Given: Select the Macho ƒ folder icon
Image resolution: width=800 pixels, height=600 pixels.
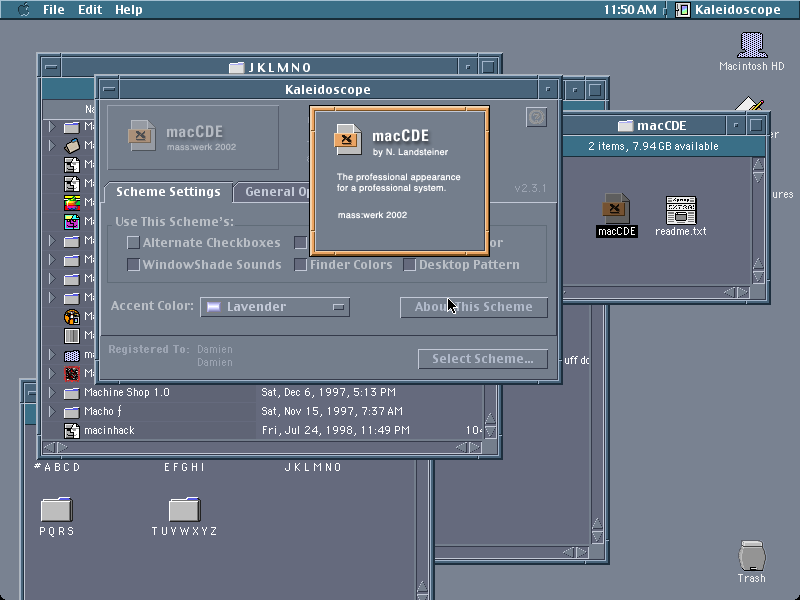Looking at the screenshot, I should pos(71,412).
